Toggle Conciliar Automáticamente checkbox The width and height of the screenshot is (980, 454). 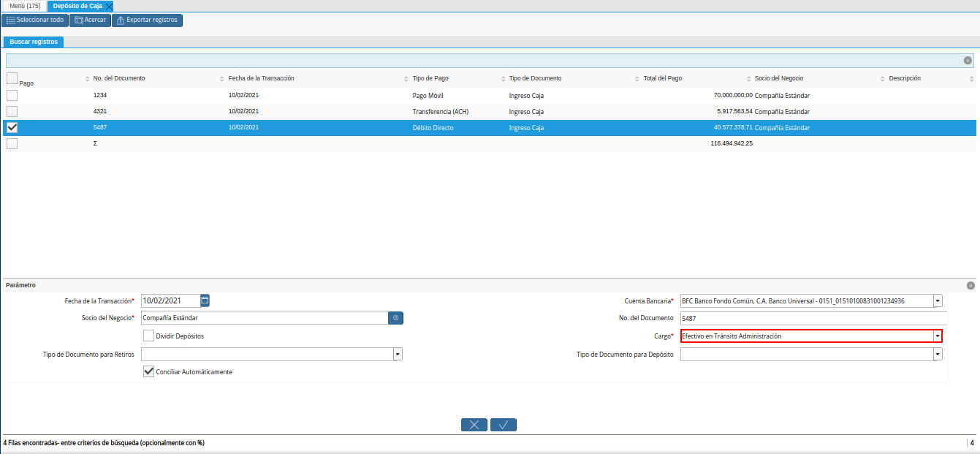click(x=149, y=372)
